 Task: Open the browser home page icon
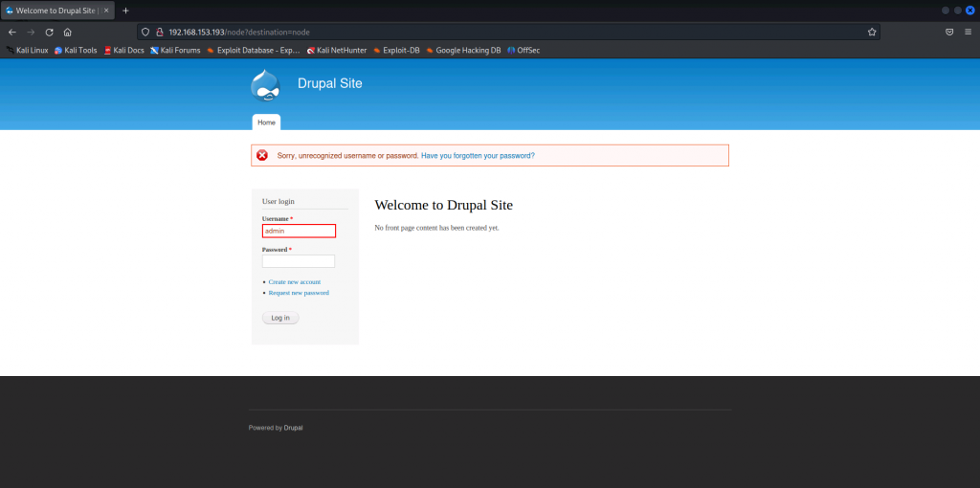click(68, 32)
